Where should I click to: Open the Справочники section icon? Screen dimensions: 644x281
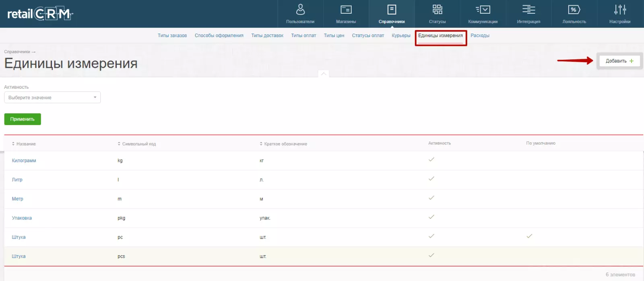click(x=392, y=10)
